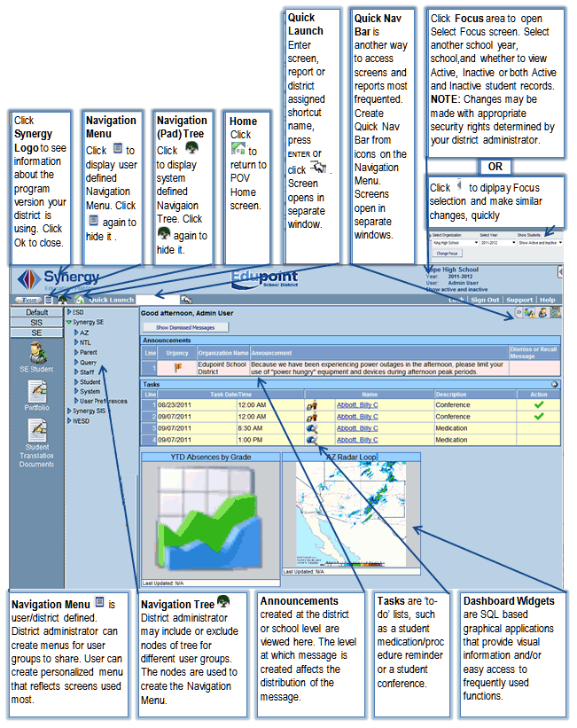Click the medication icon for 8:30 AM task
The height and width of the screenshot is (728, 577).
[x=311, y=428]
